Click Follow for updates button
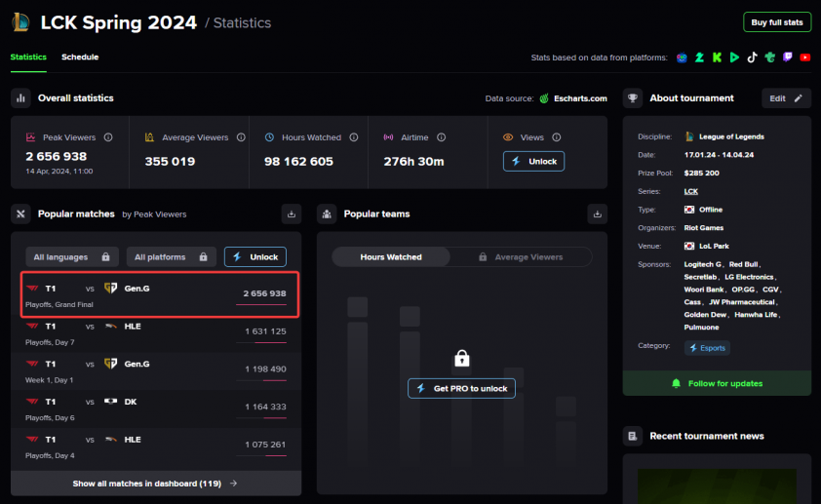Viewport: 821px width, 504px height. tap(717, 383)
